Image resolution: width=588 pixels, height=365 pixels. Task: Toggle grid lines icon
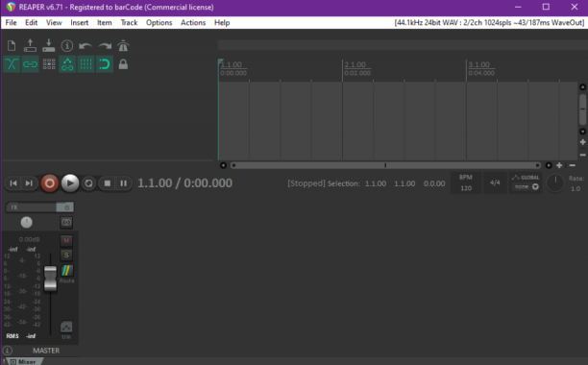click(x=86, y=64)
